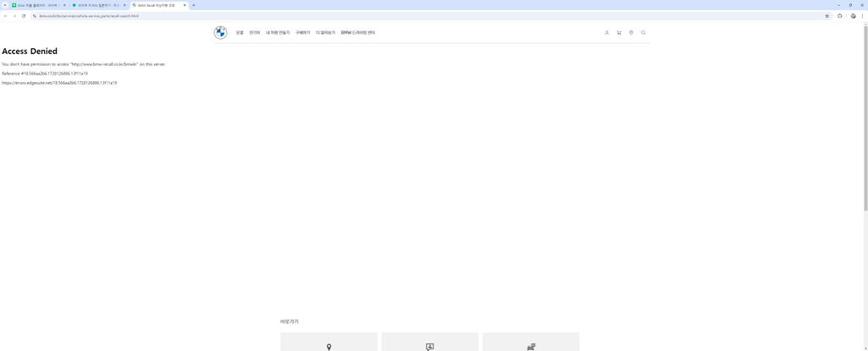
Task: Click the page vertical scrollbar thumb
Action: (865, 118)
